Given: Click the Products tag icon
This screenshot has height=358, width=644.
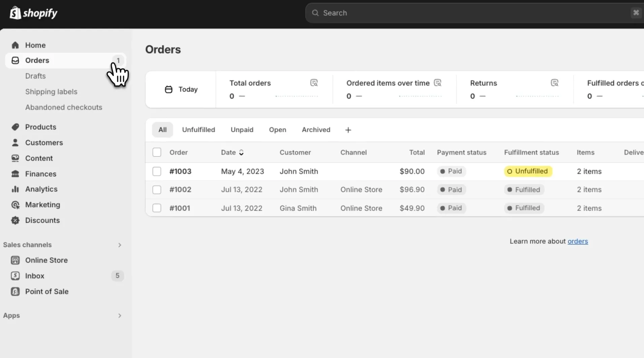Looking at the screenshot, I should [15, 127].
